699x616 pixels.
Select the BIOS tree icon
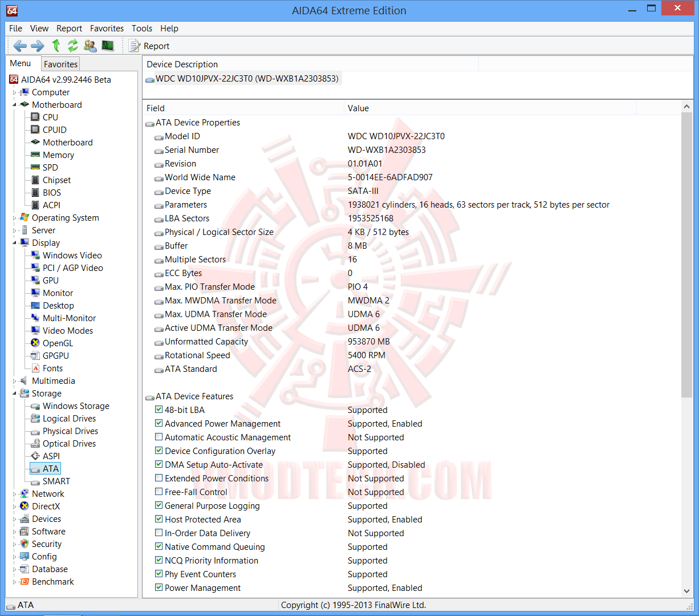click(35, 192)
